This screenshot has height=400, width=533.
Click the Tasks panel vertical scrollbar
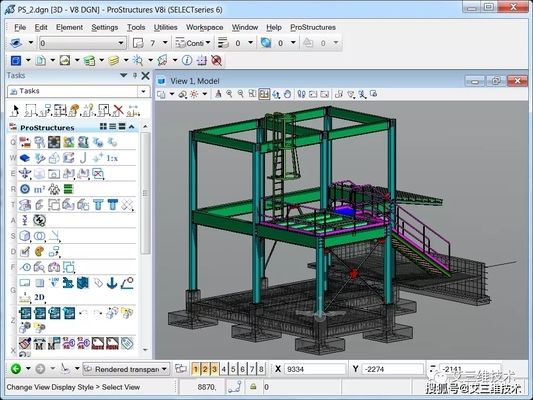pyautogui.click(x=145, y=193)
